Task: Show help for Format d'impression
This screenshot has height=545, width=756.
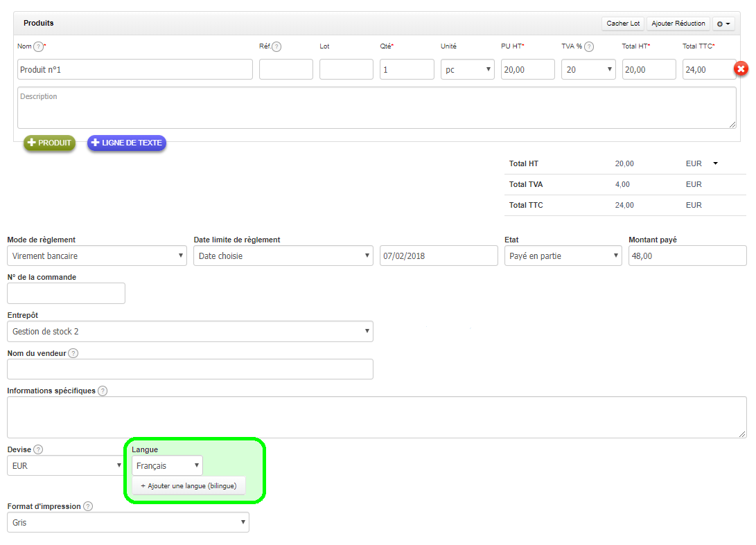Action: pos(88,506)
